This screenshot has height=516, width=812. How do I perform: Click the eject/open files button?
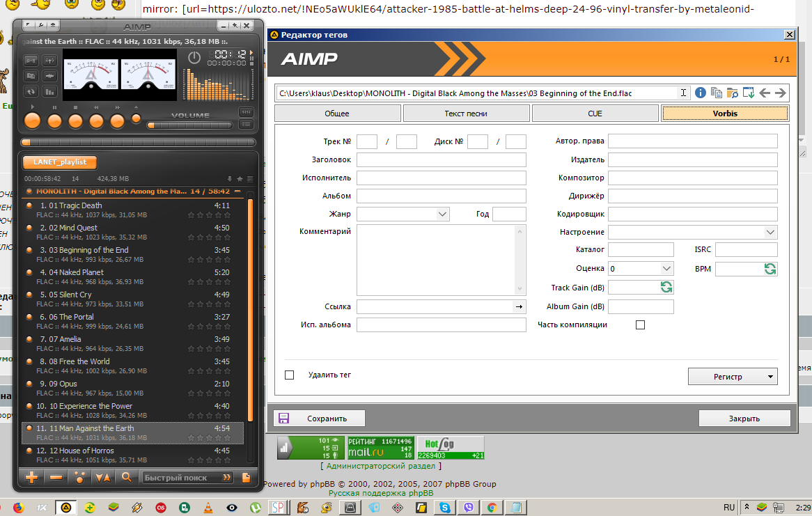tap(136, 118)
